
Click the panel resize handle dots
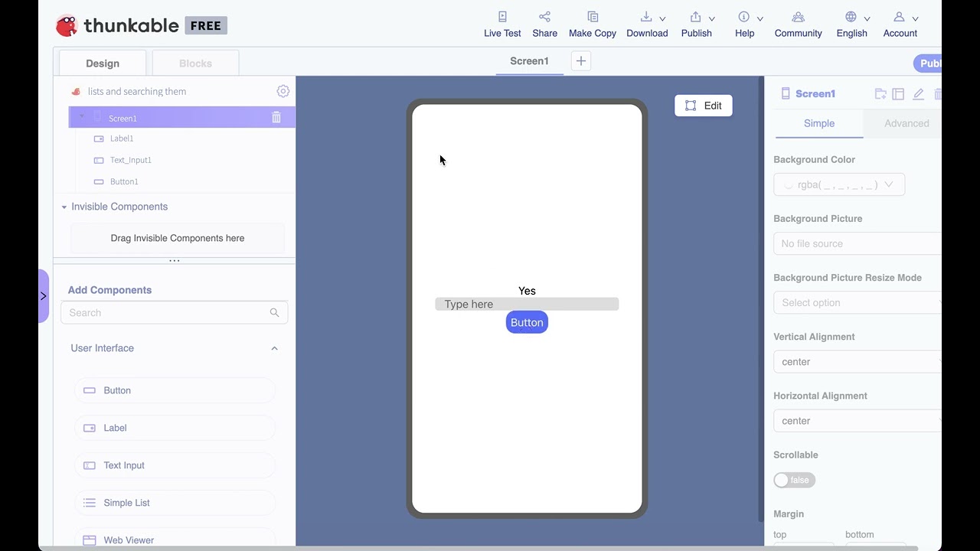coord(175,261)
